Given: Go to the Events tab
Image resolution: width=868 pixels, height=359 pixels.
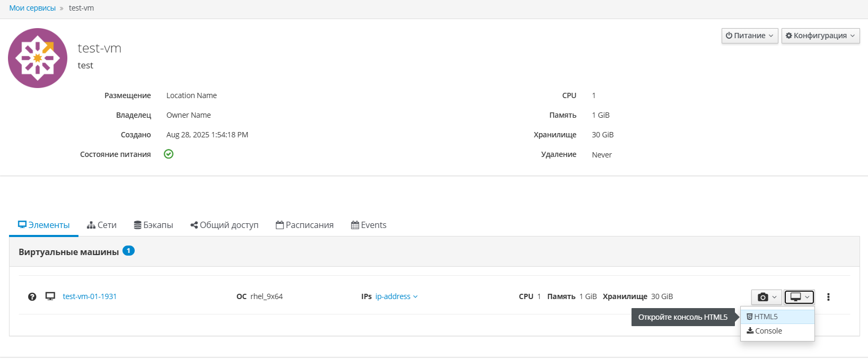Looking at the screenshot, I should [369, 225].
